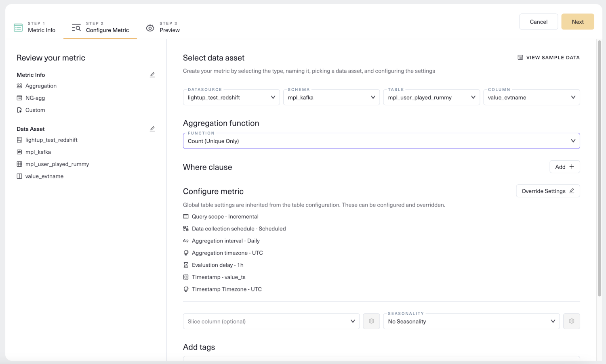Open the Datasource dropdown
Image resolution: width=606 pixels, height=364 pixels.
[231, 98]
